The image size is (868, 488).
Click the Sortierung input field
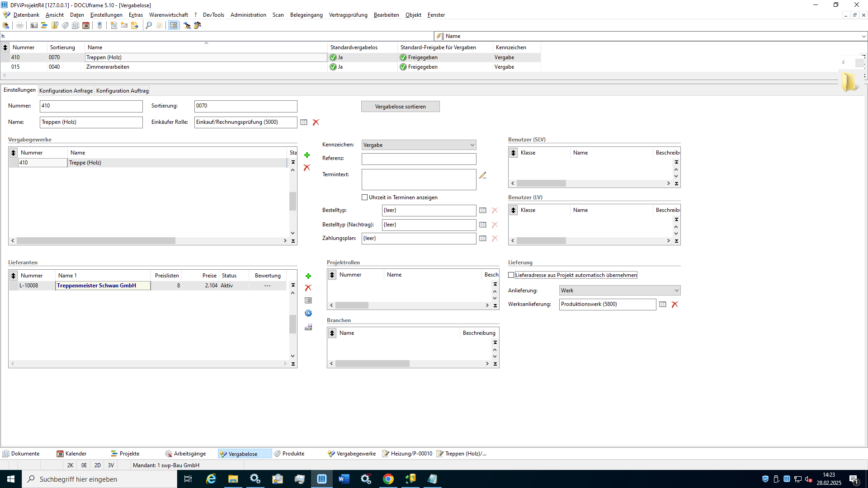click(246, 106)
